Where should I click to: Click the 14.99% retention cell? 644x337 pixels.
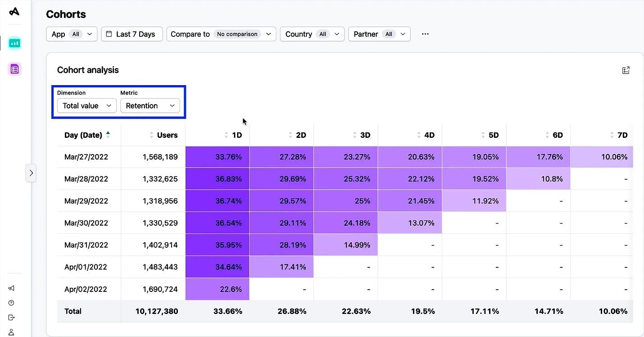tap(345, 245)
